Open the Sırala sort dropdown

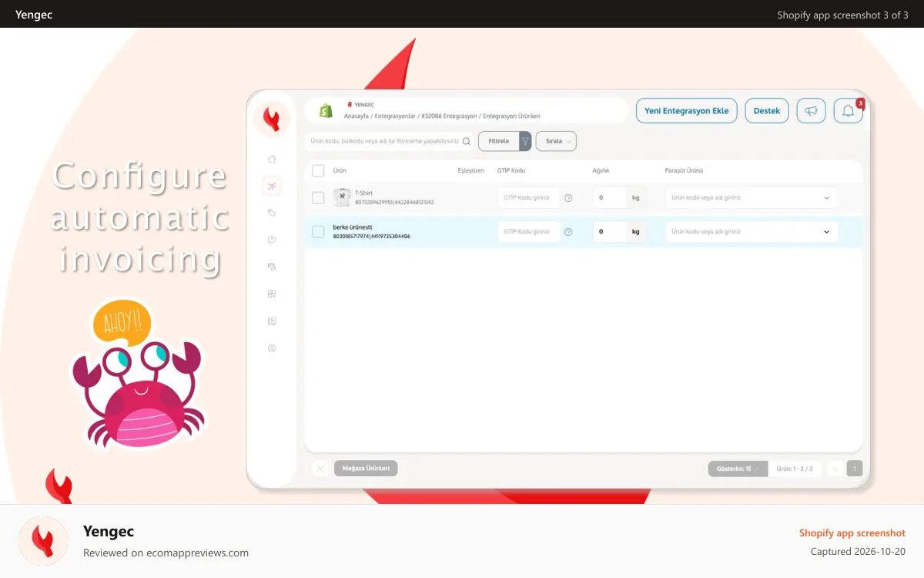(556, 142)
